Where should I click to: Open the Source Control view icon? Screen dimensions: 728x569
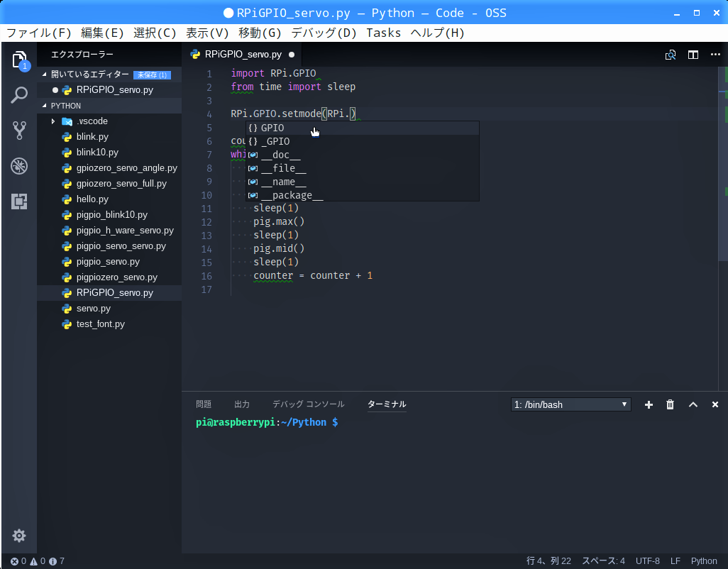coord(19,131)
